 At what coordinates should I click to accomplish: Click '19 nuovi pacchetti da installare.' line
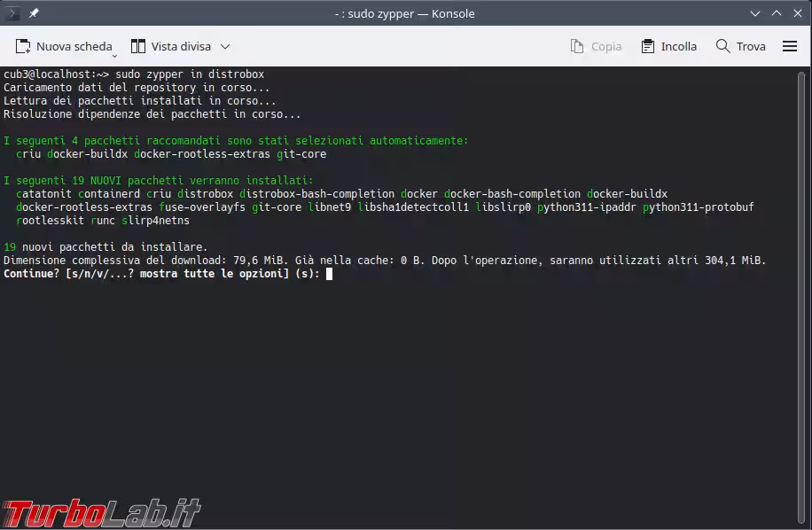point(105,247)
